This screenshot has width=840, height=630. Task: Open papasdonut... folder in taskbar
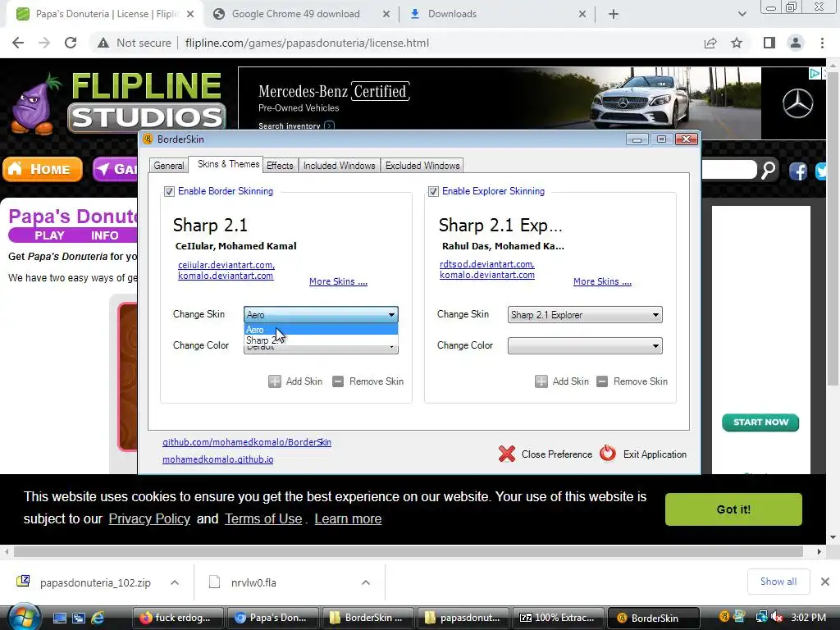(x=464, y=618)
